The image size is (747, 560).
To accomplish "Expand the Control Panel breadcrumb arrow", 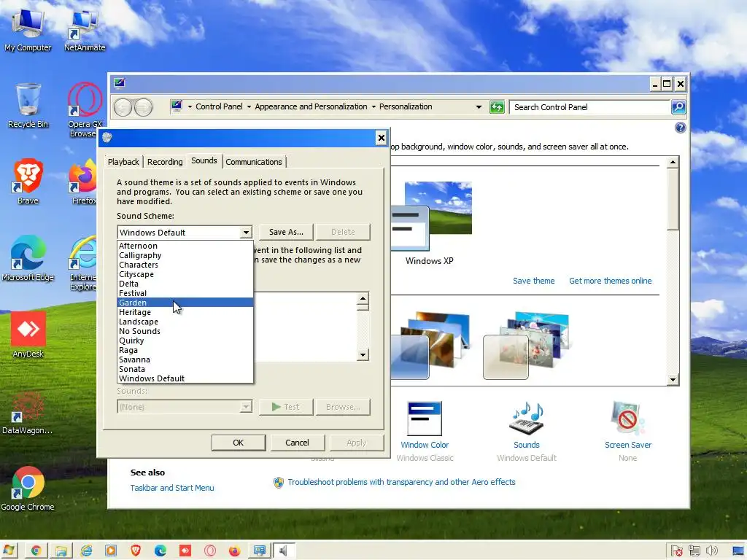I will pos(249,106).
